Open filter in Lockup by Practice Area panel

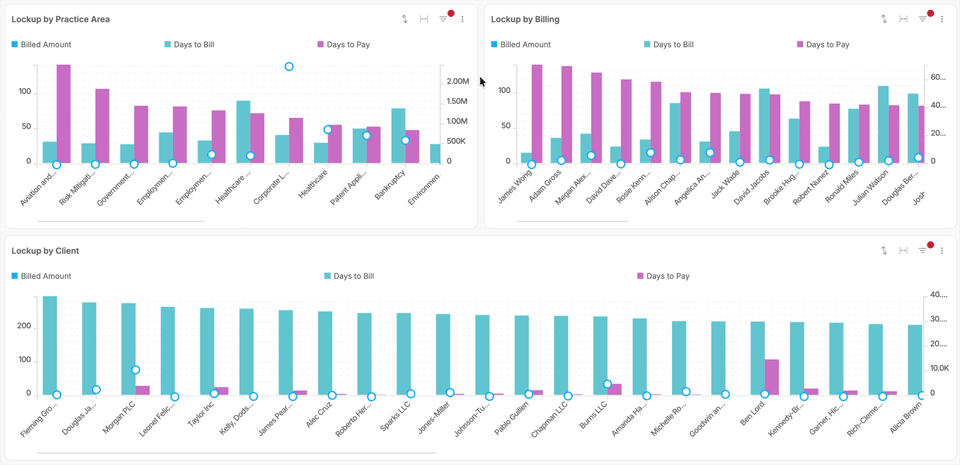(x=443, y=19)
